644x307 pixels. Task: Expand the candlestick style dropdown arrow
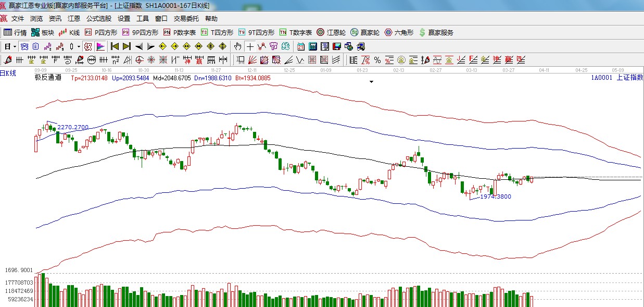pyautogui.click(x=79, y=46)
